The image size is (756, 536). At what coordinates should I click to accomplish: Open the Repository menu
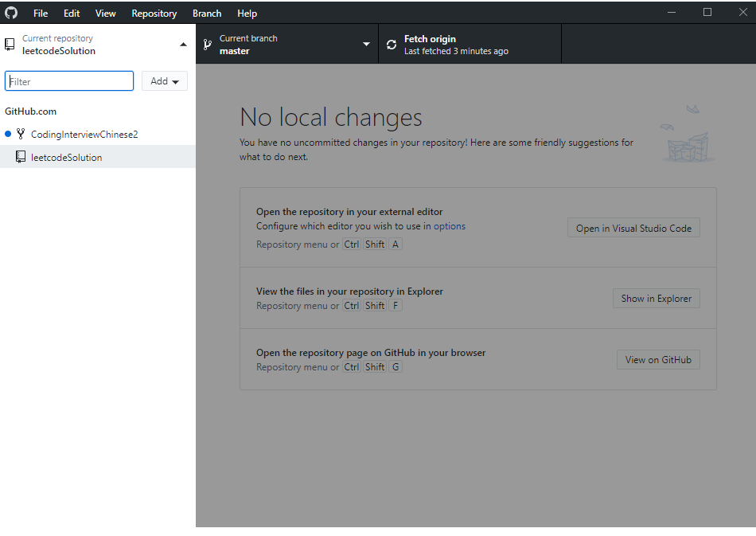pyautogui.click(x=154, y=13)
